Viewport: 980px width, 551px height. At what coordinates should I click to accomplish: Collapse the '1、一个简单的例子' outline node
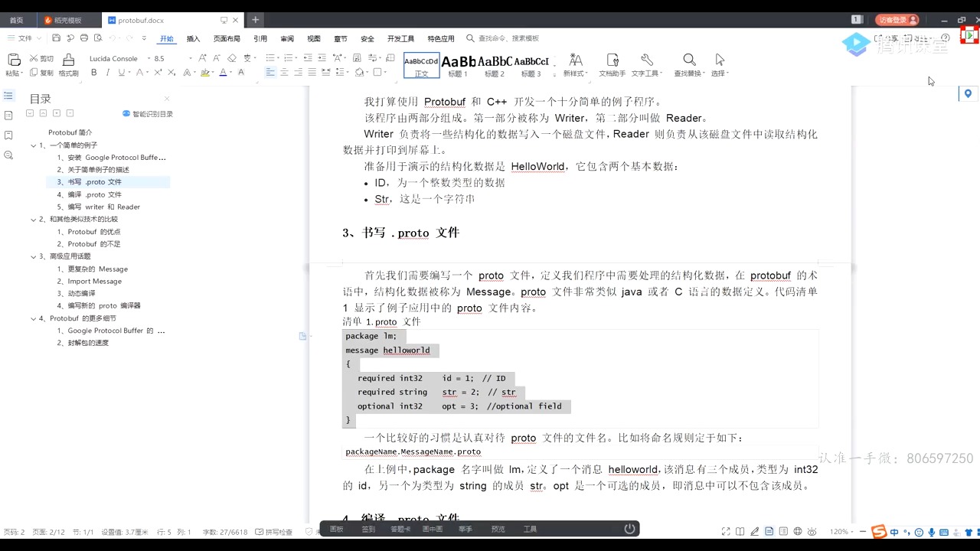(x=33, y=145)
